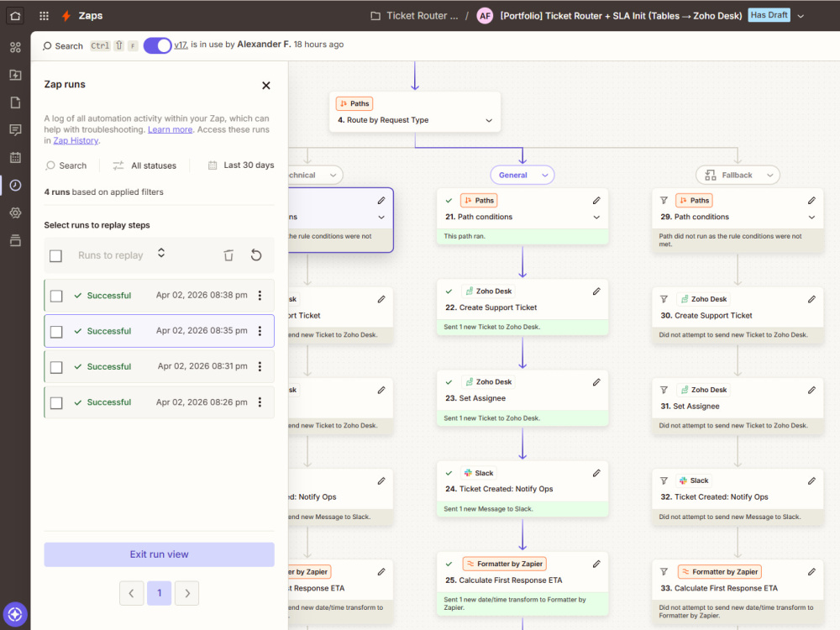
Task: Select page 1 of runs
Action: [159, 593]
